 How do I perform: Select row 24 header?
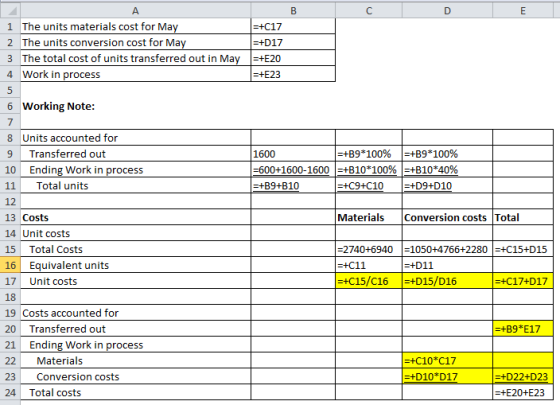coord(10,392)
